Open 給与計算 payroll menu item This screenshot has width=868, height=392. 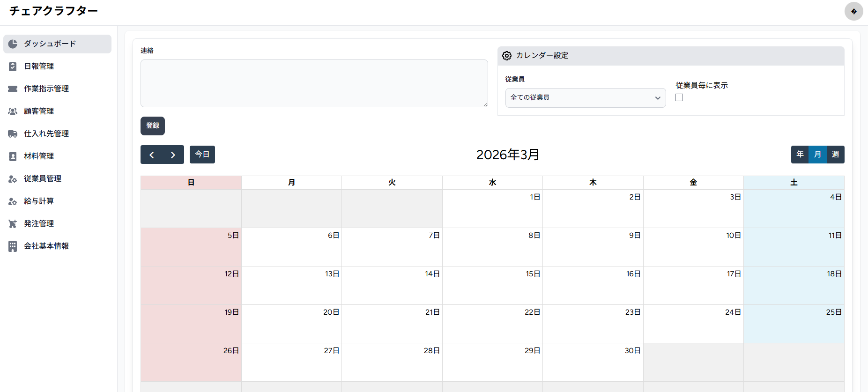(x=39, y=201)
